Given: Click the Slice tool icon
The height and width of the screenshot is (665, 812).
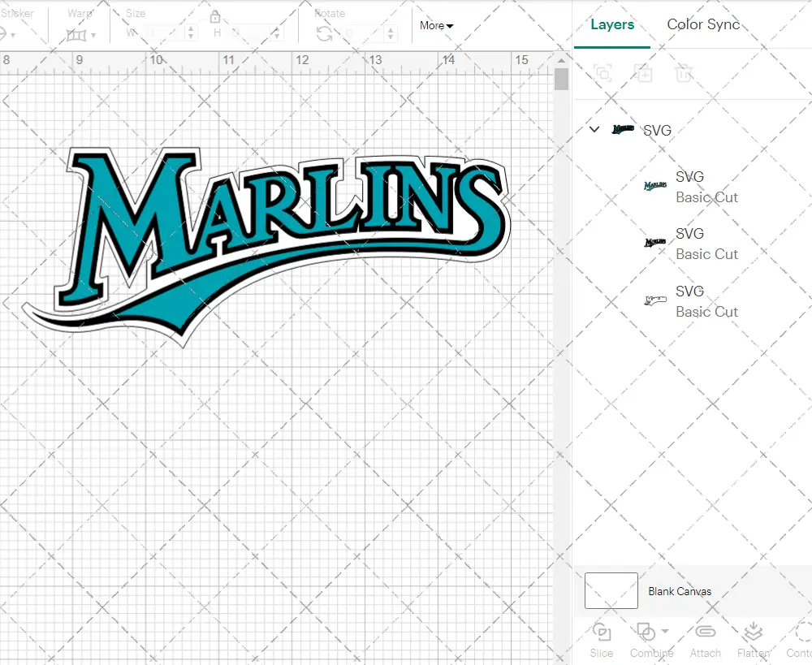Looking at the screenshot, I should click(x=602, y=632).
